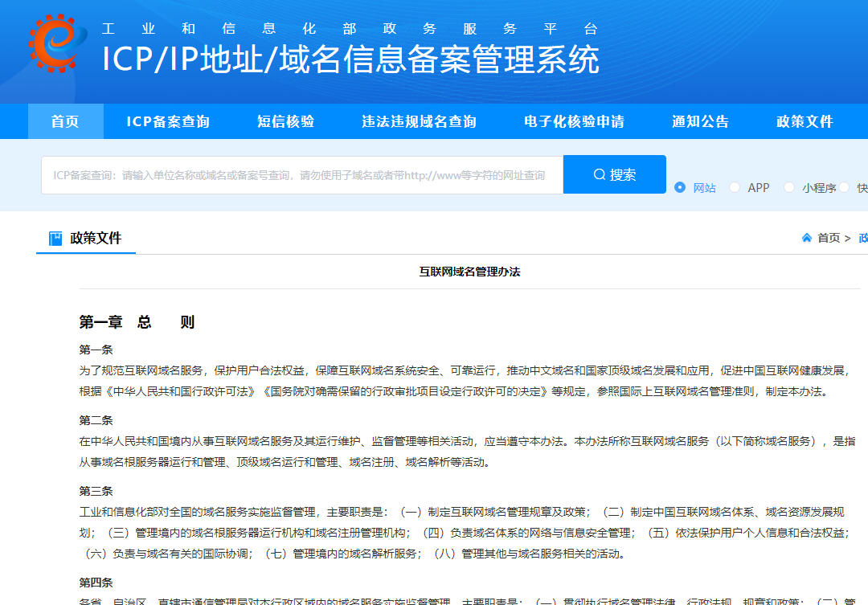Return to the 首页 tab
The image size is (868, 605).
click(65, 121)
